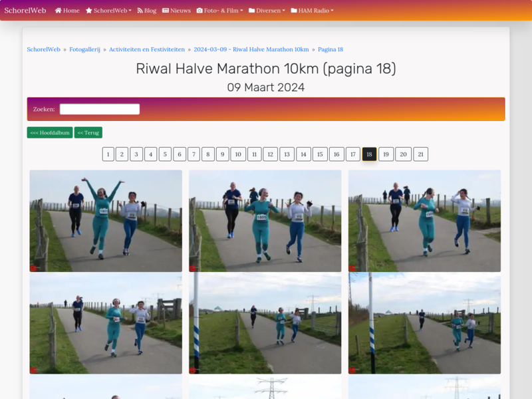Go to gallery page 17
The height and width of the screenshot is (399, 532).
click(x=353, y=154)
